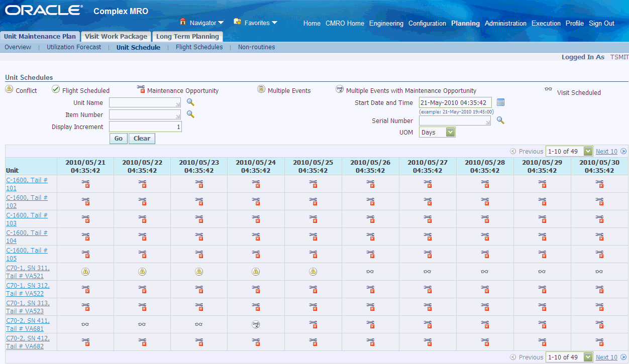Click the Item Number search magnifier icon
Viewport: 629px width, 364px height.
click(190, 114)
